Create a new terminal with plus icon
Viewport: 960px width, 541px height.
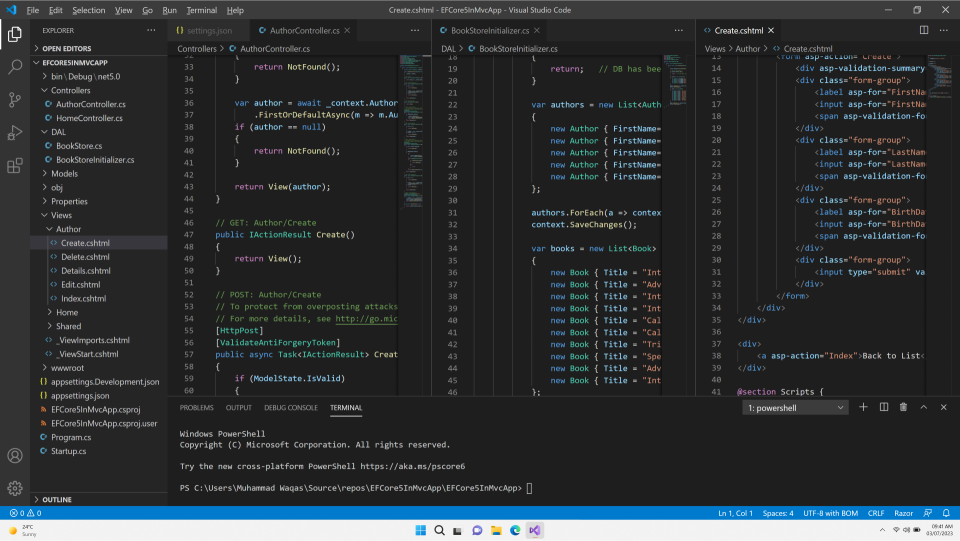click(863, 407)
